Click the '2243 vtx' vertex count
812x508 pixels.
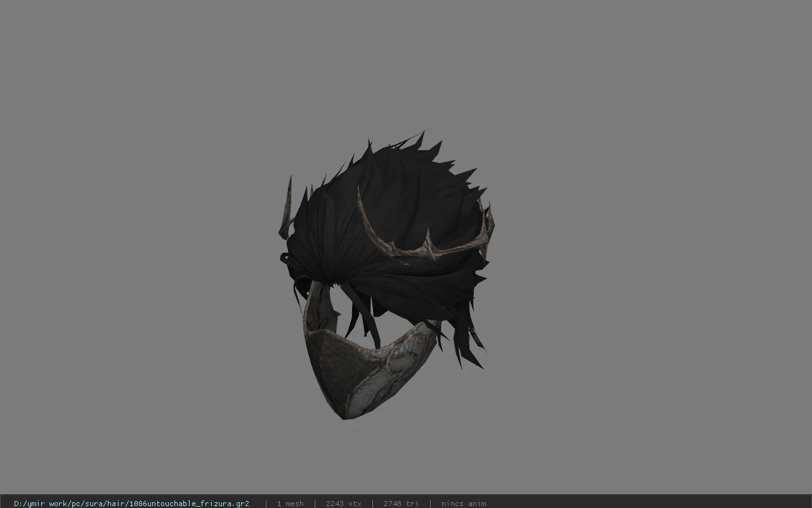tap(344, 504)
